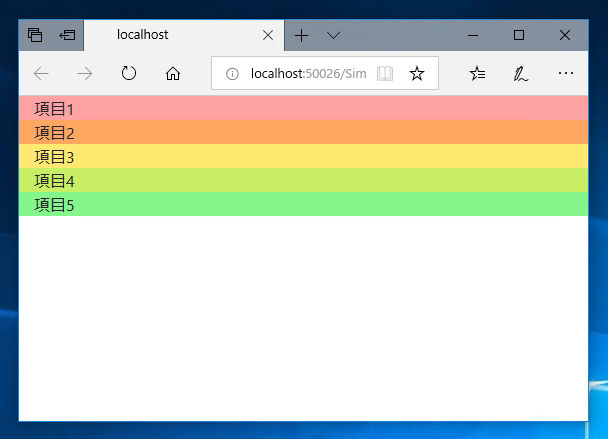This screenshot has width=608, height=439.
Task: Close the localhost tab
Action: tap(268, 35)
